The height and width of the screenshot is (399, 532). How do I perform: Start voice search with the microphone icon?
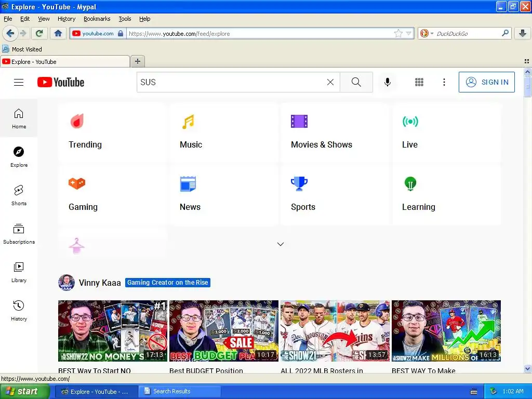pos(388,82)
